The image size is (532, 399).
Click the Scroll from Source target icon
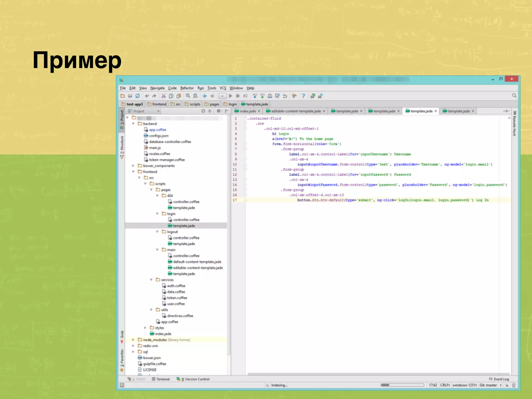[x=203, y=111]
